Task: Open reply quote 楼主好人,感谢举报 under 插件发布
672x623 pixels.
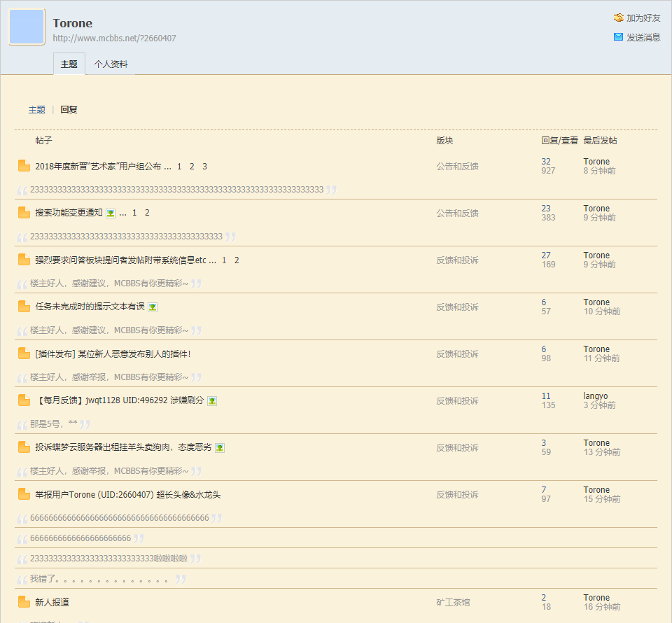Action: [109, 377]
